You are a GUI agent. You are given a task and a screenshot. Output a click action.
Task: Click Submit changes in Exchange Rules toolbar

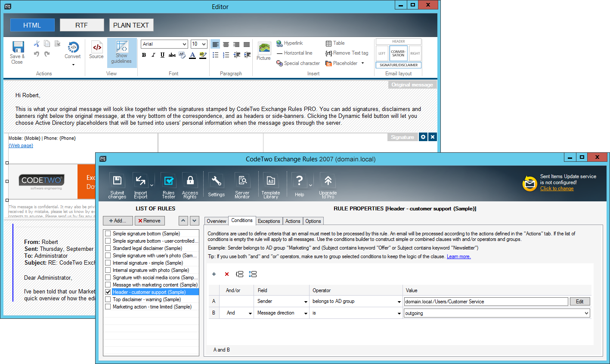(117, 185)
